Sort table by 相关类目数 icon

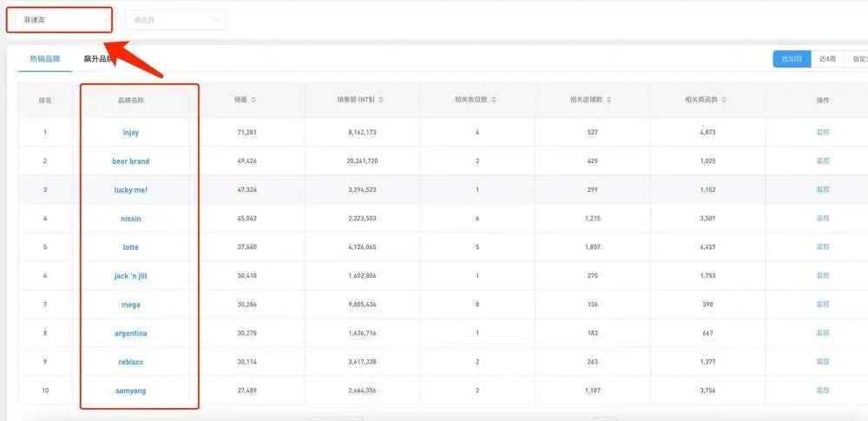coord(494,100)
